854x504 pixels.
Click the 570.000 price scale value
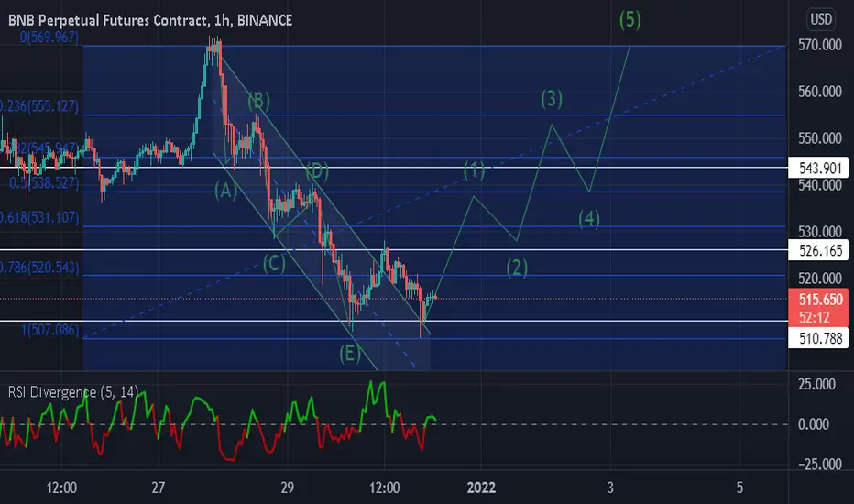click(820, 45)
